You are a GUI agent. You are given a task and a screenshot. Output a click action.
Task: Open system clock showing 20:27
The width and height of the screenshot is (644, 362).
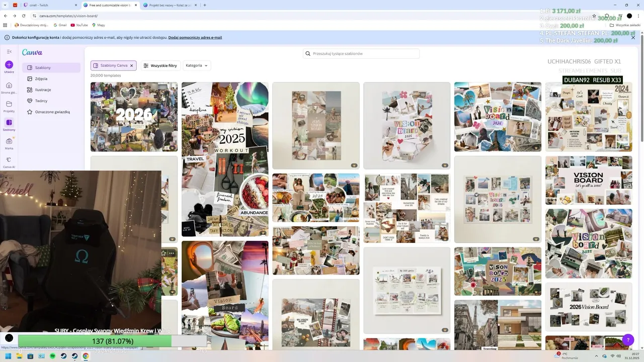click(631, 356)
